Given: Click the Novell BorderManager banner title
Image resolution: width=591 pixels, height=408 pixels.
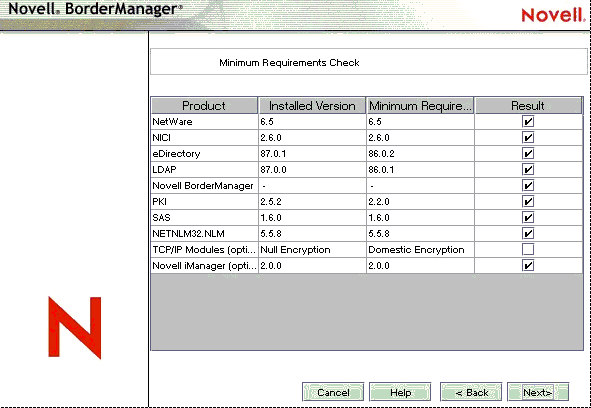Looking at the screenshot, I should [x=95, y=8].
